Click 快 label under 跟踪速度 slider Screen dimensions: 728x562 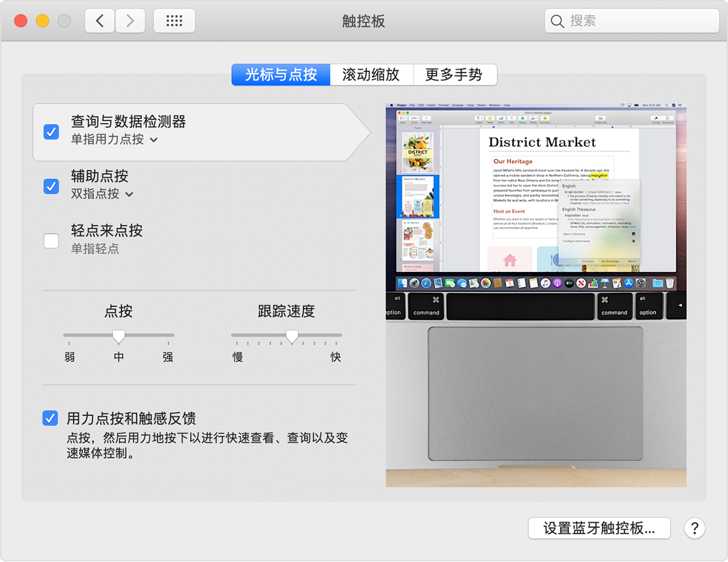pyautogui.click(x=335, y=357)
